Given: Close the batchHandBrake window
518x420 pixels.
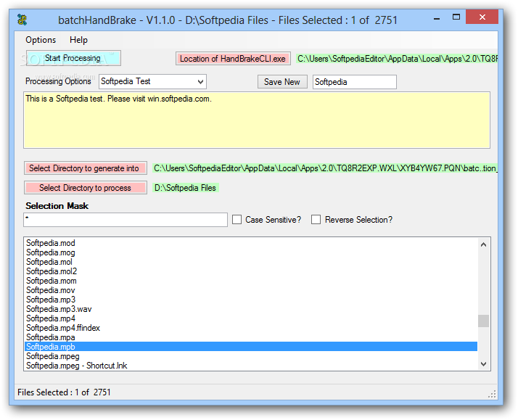Looking at the screenshot, I should click(x=482, y=17).
